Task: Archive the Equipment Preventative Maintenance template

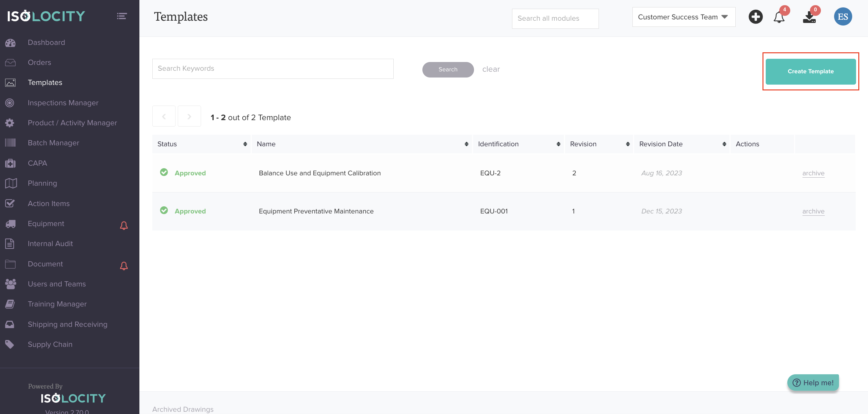Action: point(813,212)
